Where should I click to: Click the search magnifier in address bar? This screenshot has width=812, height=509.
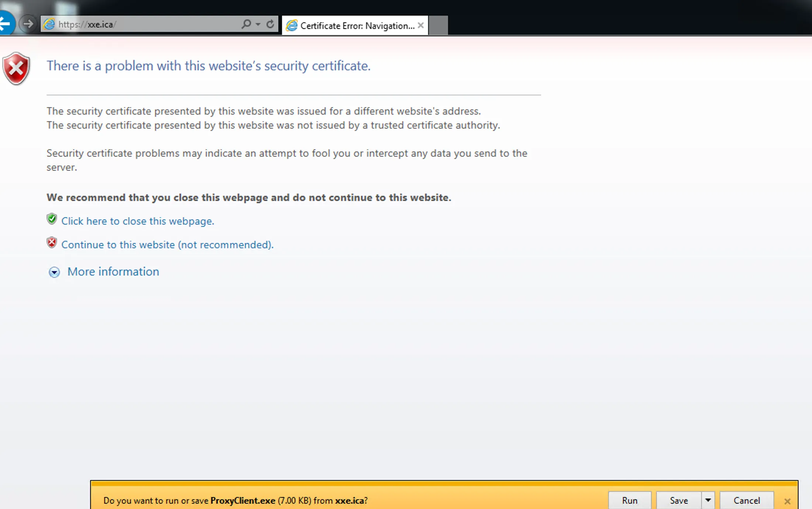(x=246, y=24)
